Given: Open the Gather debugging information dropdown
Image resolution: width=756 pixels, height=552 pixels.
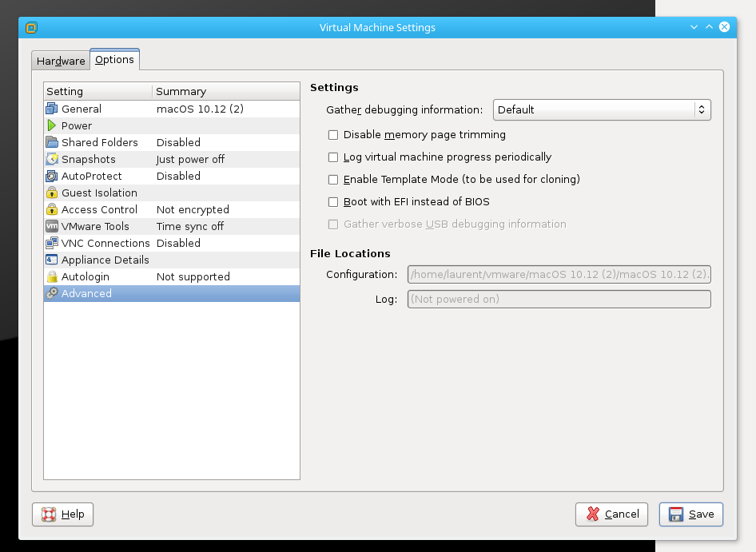Looking at the screenshot, I should tap(602, 110).
